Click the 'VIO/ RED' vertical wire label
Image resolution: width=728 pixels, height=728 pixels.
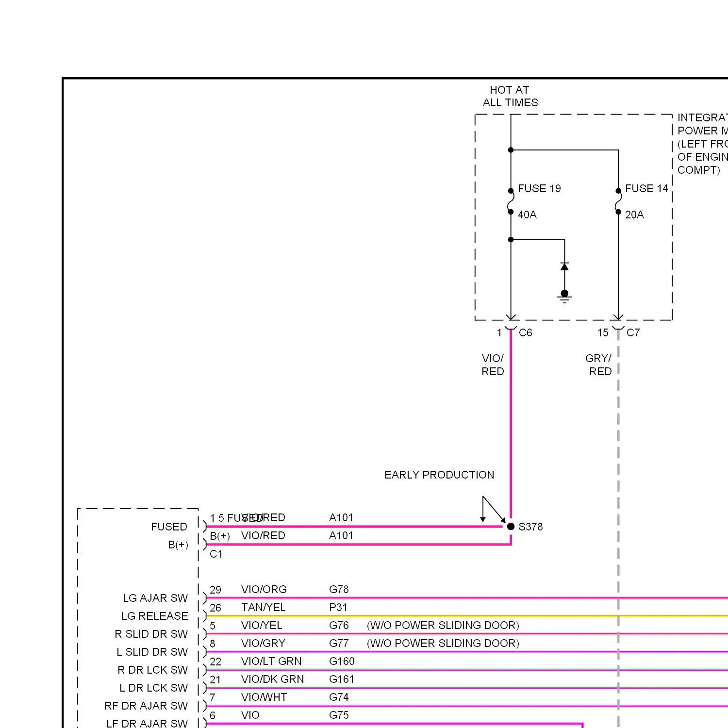(493, 365)
